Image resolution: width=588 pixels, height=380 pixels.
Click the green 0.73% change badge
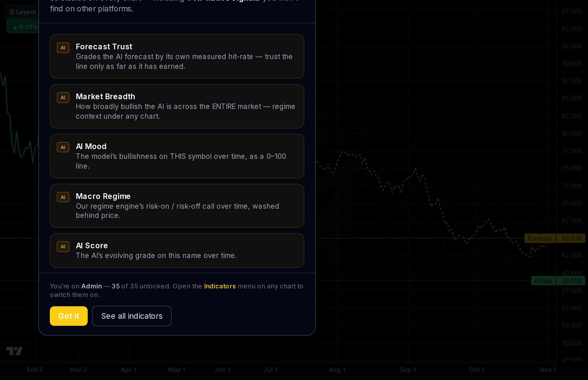pyautogui.click(x=25, y=27)
